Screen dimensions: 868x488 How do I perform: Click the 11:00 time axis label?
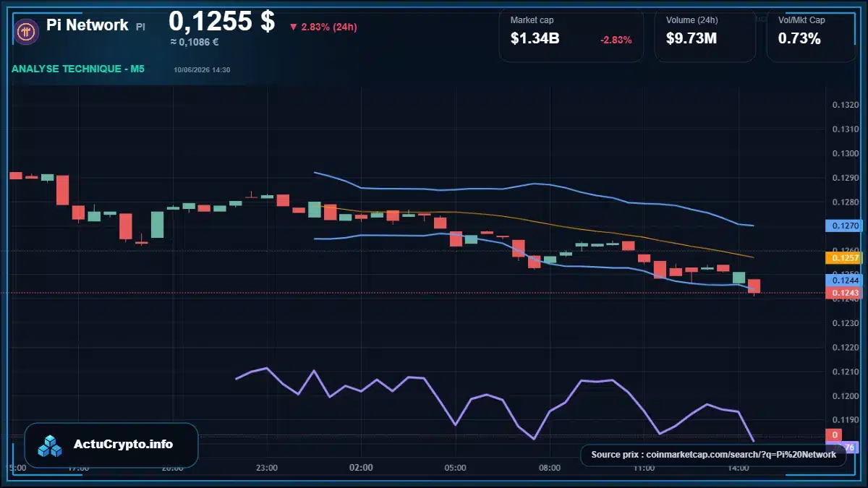click(644, 468)
